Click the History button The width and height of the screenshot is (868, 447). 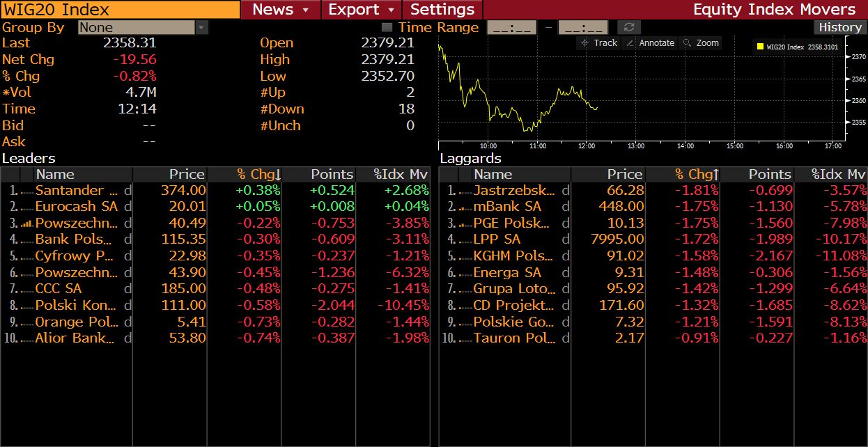click(839, 27)
